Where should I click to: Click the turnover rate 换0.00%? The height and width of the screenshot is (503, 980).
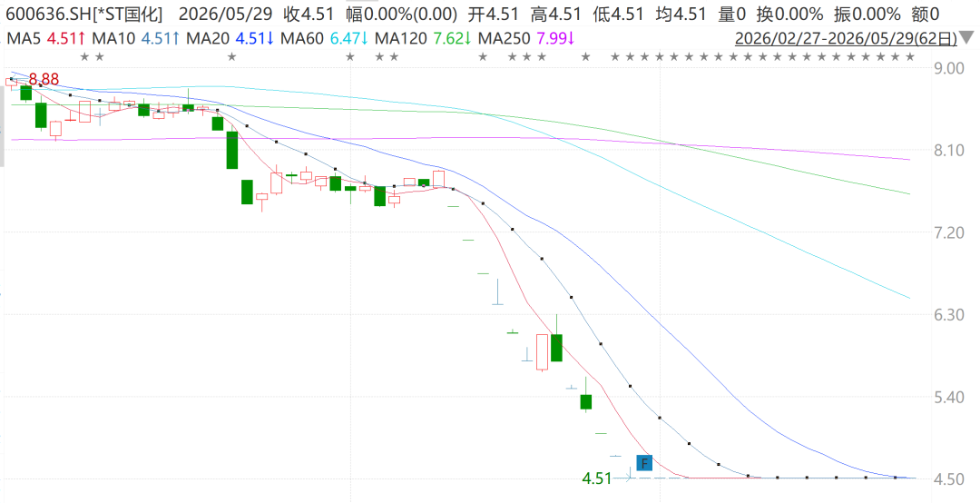[x=789, y=14]
